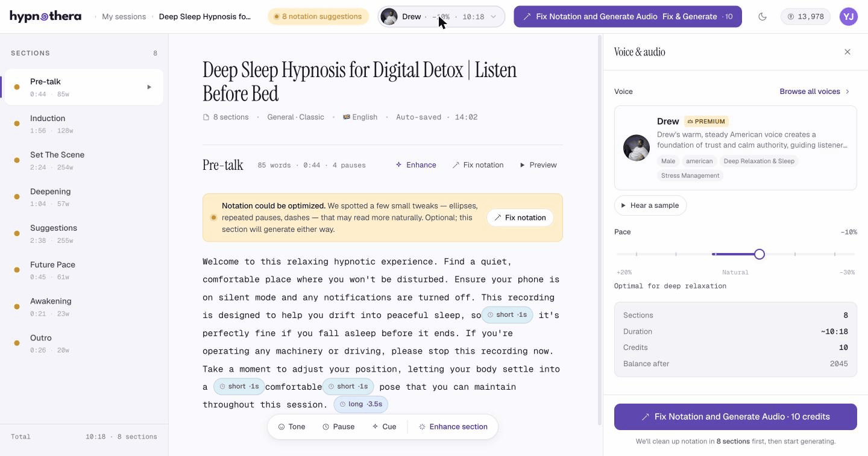The image size is (868, 456).
Task: Click the 8 notation suggestions badge
Action: tap(318, 16)
